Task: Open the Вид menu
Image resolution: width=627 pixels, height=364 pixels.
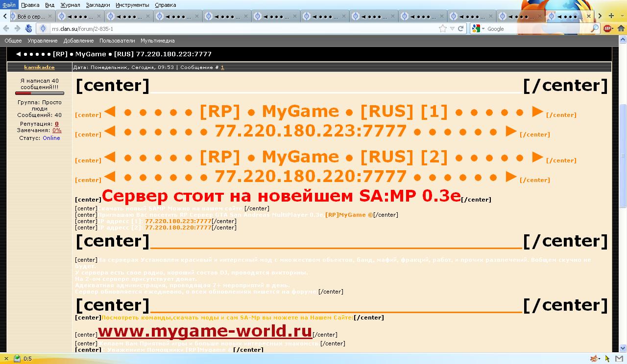Action: click(x=49, y=4)
